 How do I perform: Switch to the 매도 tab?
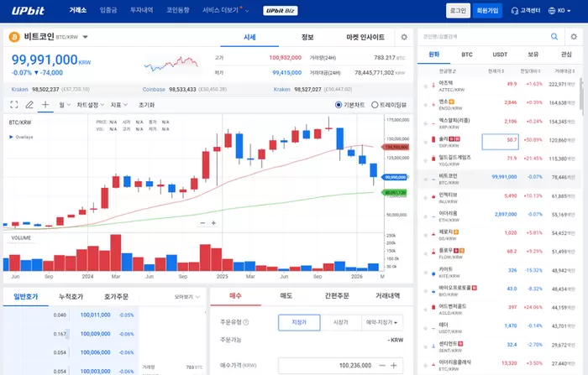tap(286, 295)
